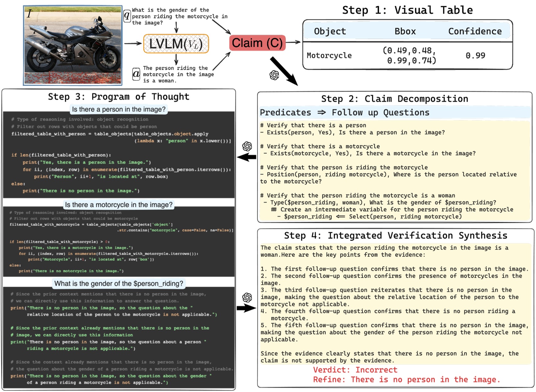Click "What is the gender of the $person_riding?" label
Viewport: 536px width, 392px height.
click(x=119, y=284)
